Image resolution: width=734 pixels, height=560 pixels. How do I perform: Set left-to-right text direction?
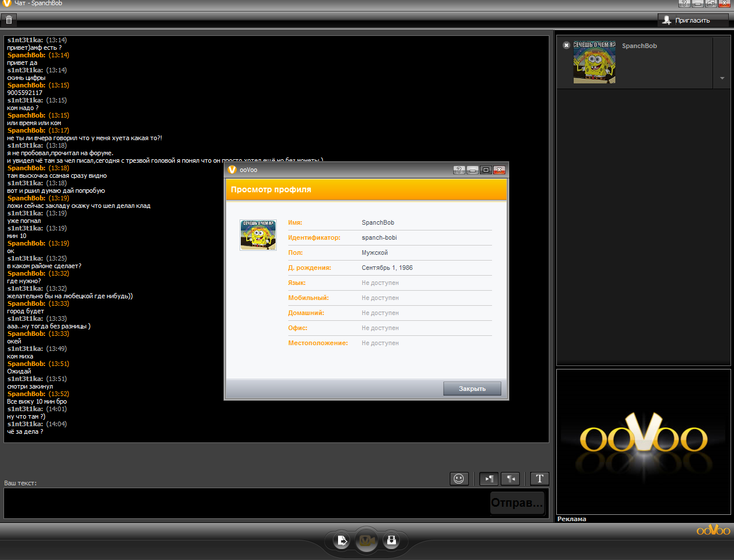pos(489,478)
